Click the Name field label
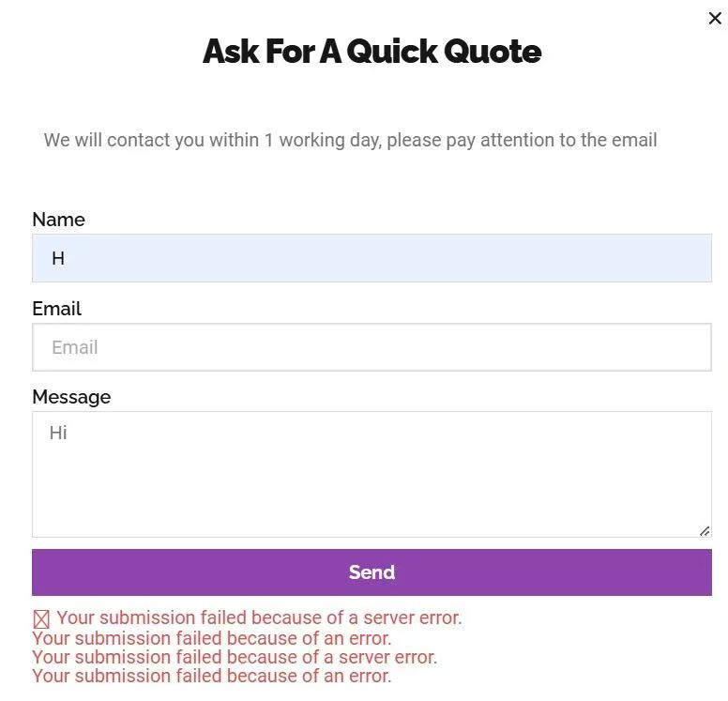Screen dimensions: 728x701 click(58, 220)
